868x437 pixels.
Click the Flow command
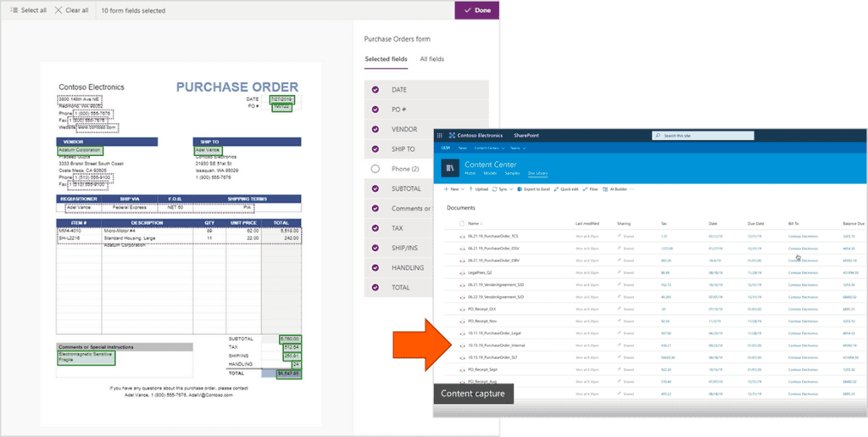[591, 189]
